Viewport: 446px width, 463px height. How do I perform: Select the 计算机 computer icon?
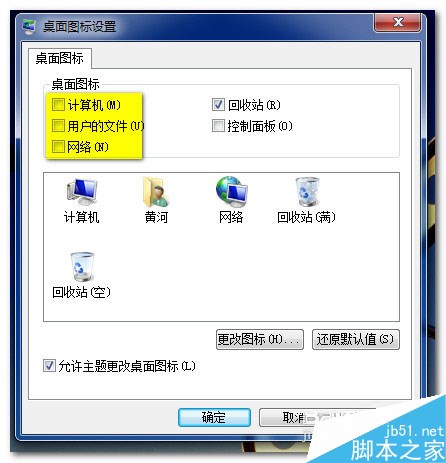click(82, 192)
